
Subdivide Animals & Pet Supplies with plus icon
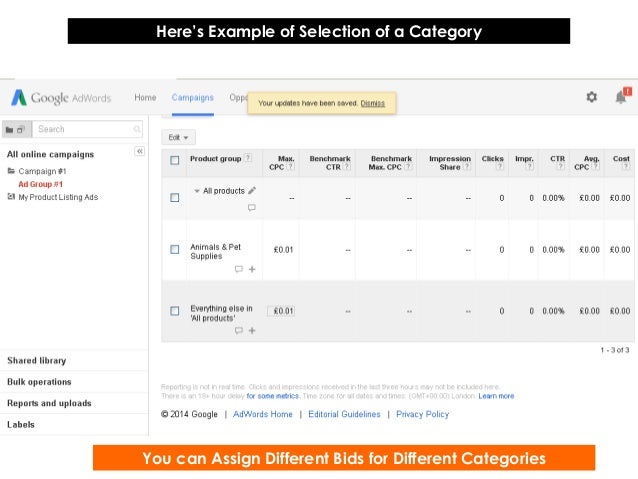(x=252, y=269)
